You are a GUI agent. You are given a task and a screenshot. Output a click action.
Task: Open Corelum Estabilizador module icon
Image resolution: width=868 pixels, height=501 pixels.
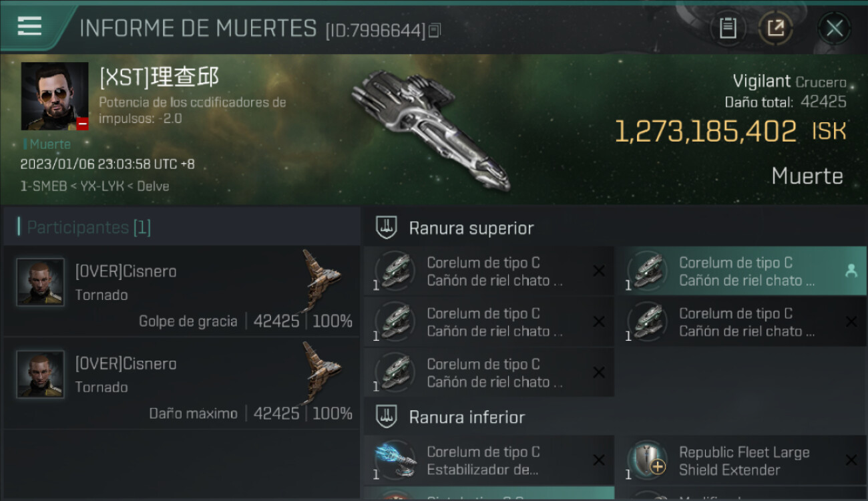point(395,460)
